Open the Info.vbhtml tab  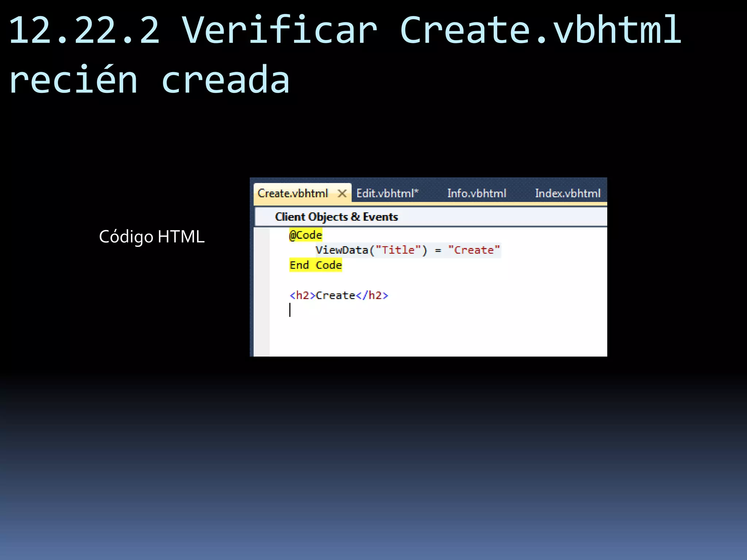point(476,193)
